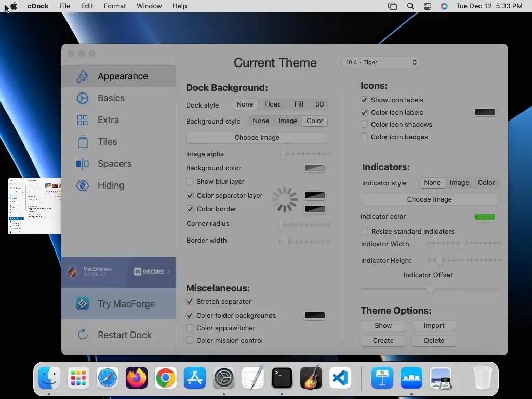This screenshot has height=399, width=532.
Task: Open the Appearance section brush icon
Action: click(x=82, y=76)
